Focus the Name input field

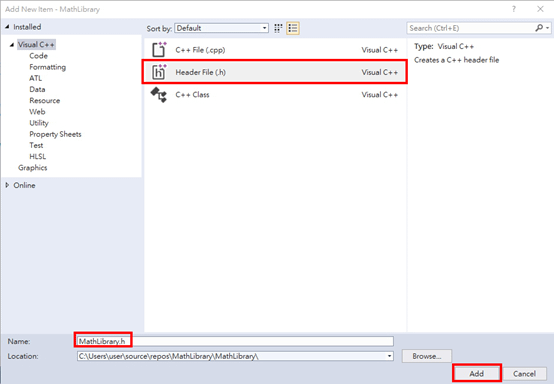pos(235,341)
